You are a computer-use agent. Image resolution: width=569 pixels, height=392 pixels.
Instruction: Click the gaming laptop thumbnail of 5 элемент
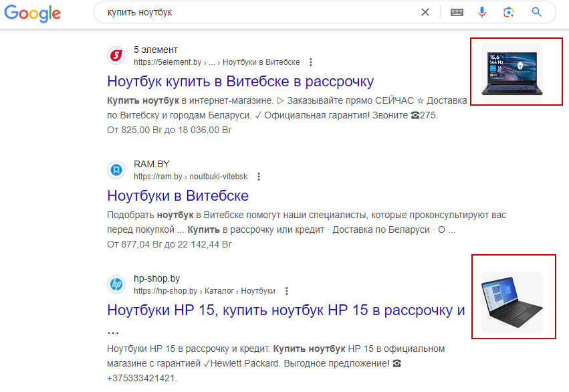[512, 73]
